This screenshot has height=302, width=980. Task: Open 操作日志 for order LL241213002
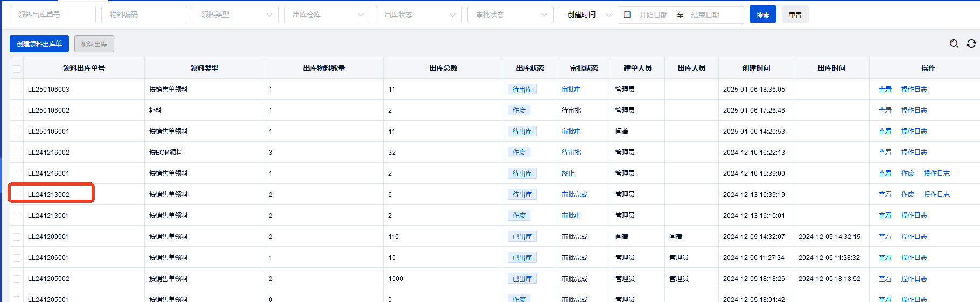click(x=936, y=195)
